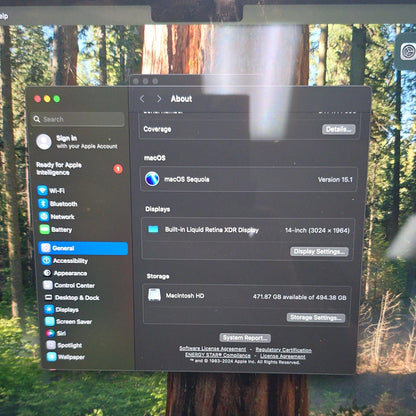Viewport: 416px width, 416px height.
Task: Go forward with the right chevron
Action: coord(159,99)
